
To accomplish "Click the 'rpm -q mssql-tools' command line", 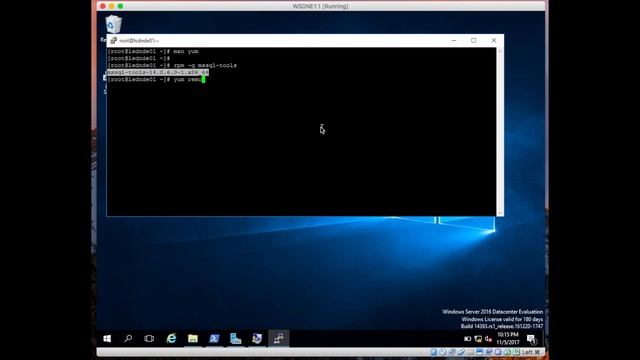I will 172,65.
